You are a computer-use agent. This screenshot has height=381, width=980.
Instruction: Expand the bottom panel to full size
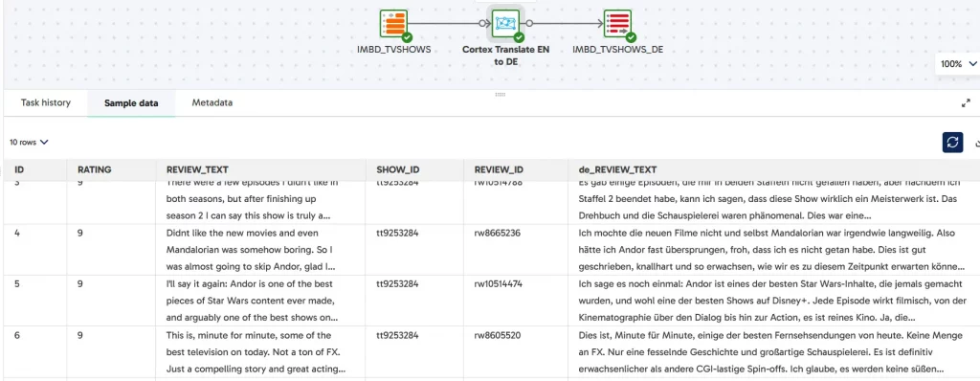click(966, 103)
